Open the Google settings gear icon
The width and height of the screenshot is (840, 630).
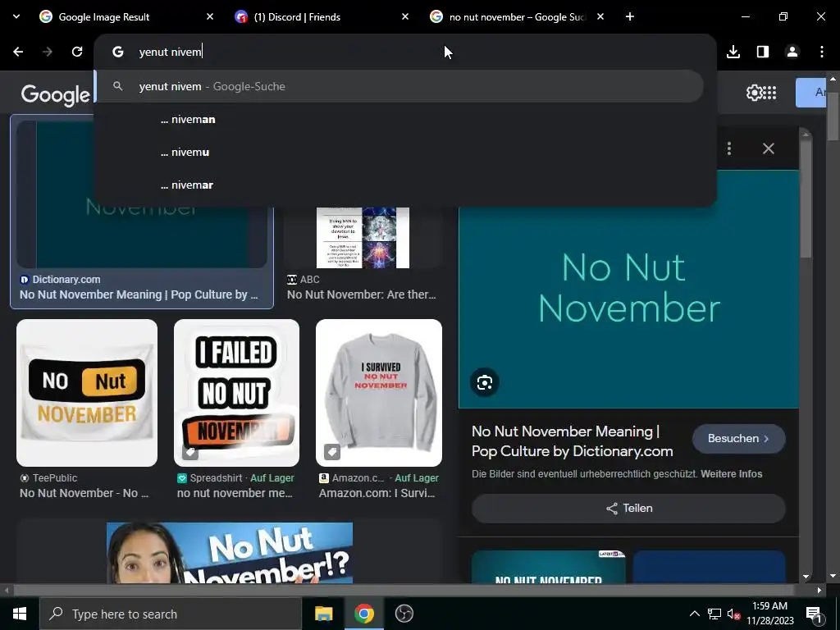754,93
